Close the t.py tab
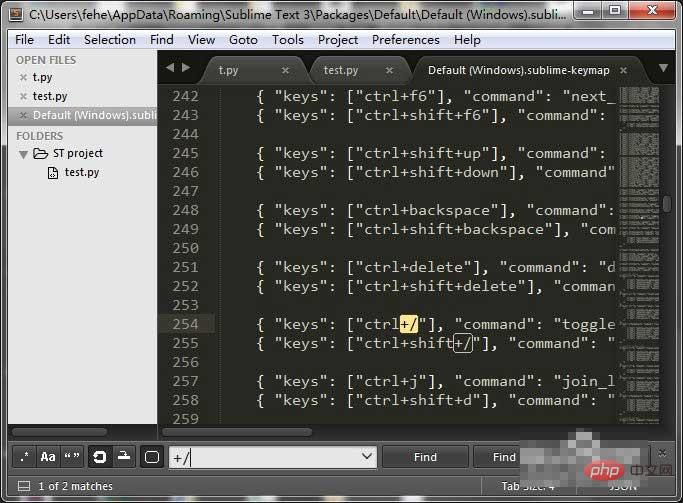The height and width of the screenshot is (503, 683). click(286, 70)
